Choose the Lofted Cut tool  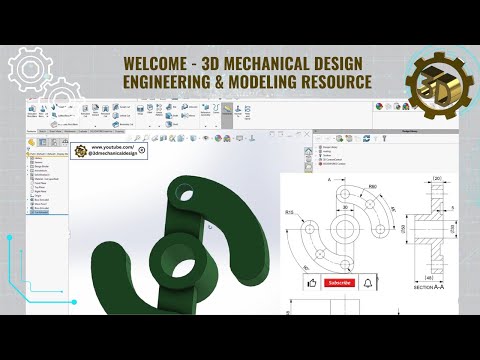click(121, 116)
